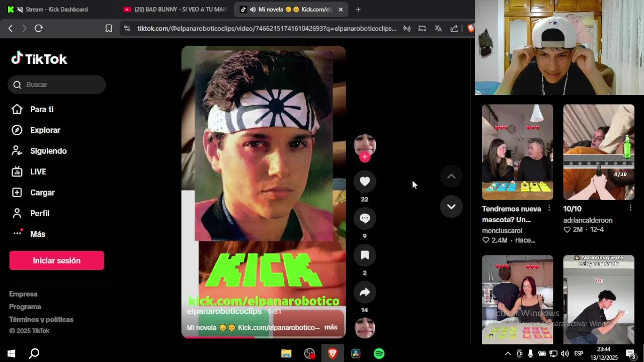Switch to the BAD BUNNY YouTube tab
Viewport: 644px width, 362px height.
coord(175,10)
